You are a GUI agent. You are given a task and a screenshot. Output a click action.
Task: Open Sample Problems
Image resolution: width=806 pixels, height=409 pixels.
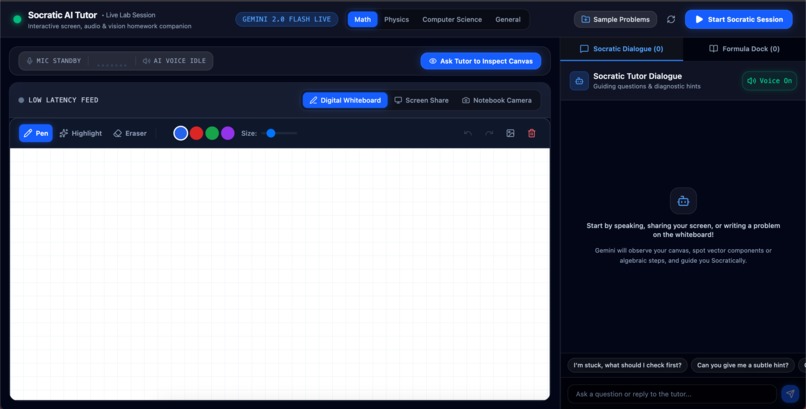point(615,20)
